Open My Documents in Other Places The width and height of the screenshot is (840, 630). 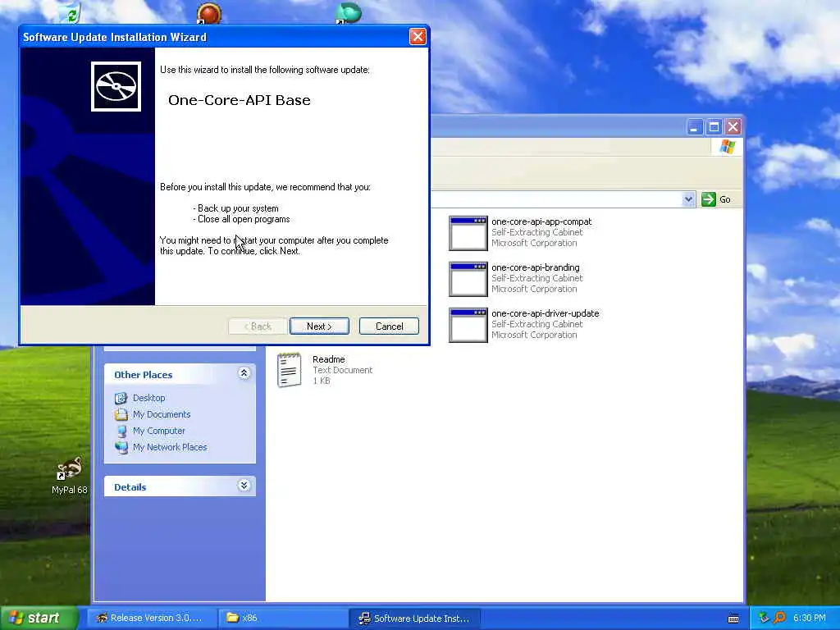click(x=162, y=414)
